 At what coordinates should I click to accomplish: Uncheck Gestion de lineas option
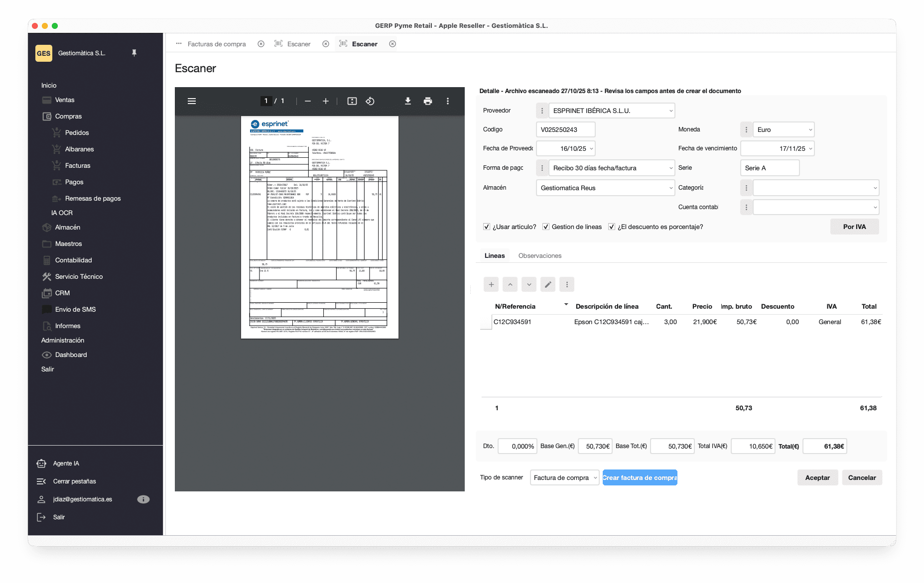[546, 227]
